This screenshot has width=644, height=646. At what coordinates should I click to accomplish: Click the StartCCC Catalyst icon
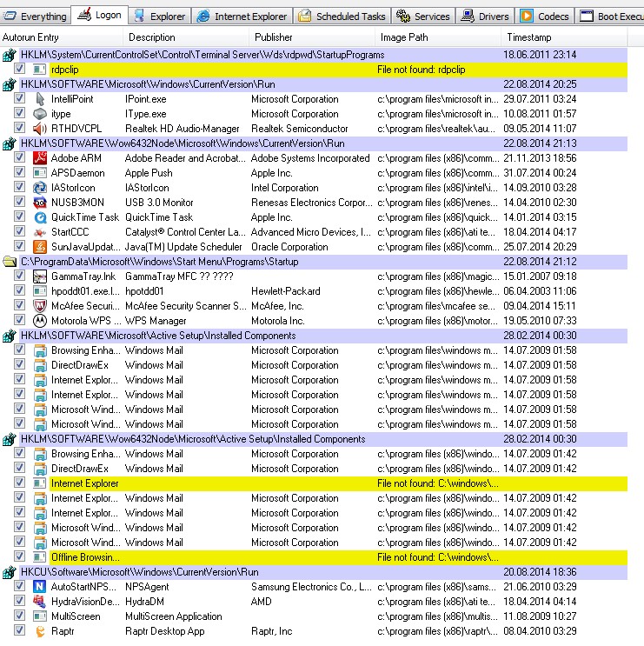(x=39, y=232)
